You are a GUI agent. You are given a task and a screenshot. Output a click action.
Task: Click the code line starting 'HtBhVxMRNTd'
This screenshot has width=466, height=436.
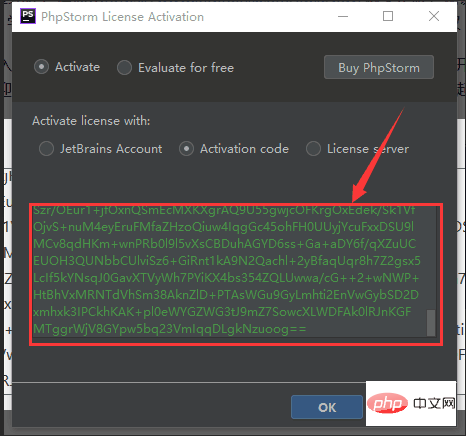coord(226,295)
